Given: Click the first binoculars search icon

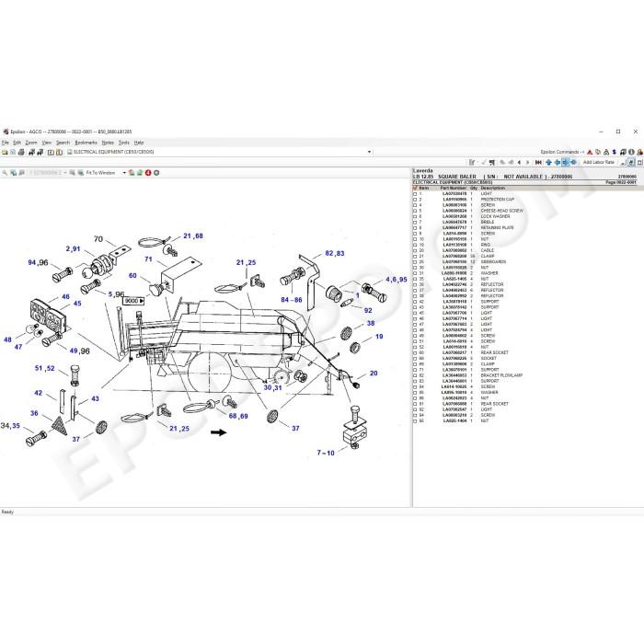Looking at the screenshot, I should (31, 152).
